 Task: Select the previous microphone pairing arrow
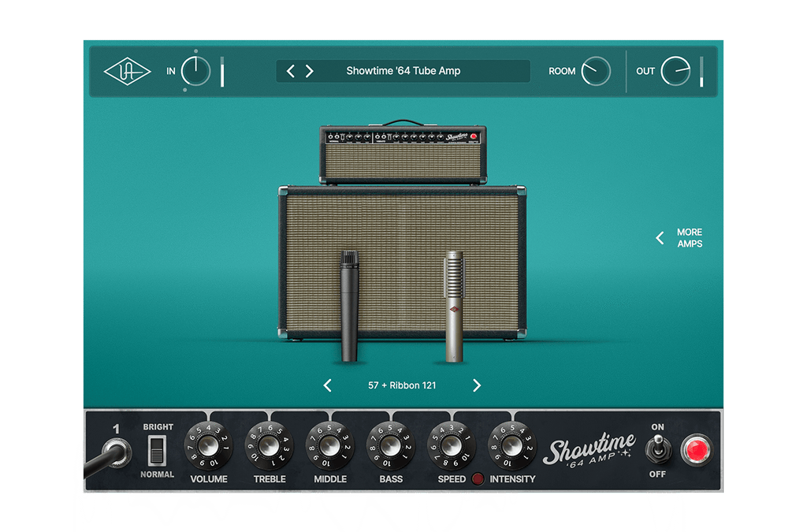coord(328,385)
